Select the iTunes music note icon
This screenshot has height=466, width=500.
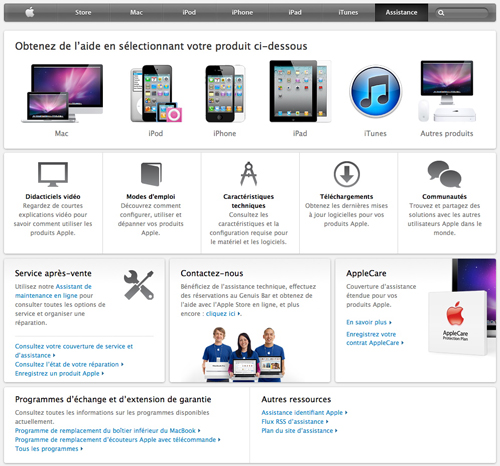tap(376, 91)
